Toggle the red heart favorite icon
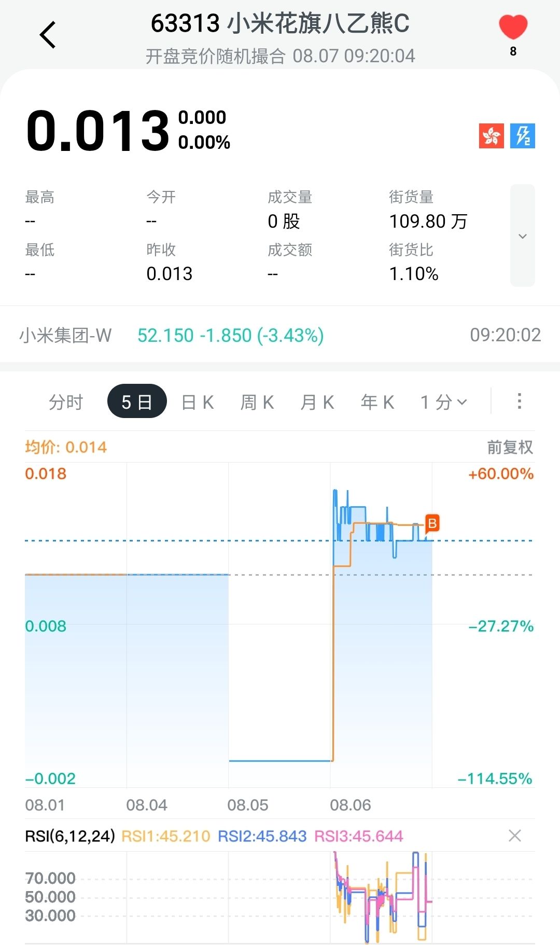The width and height of the screenshot is (560, 945). click(x=513, y=27)
